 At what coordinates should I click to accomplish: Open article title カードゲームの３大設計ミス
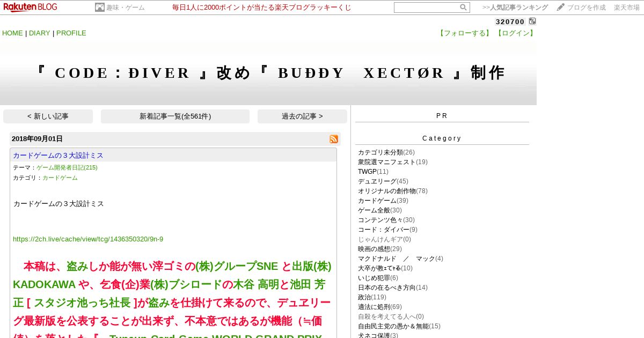[x=58, y=156]
